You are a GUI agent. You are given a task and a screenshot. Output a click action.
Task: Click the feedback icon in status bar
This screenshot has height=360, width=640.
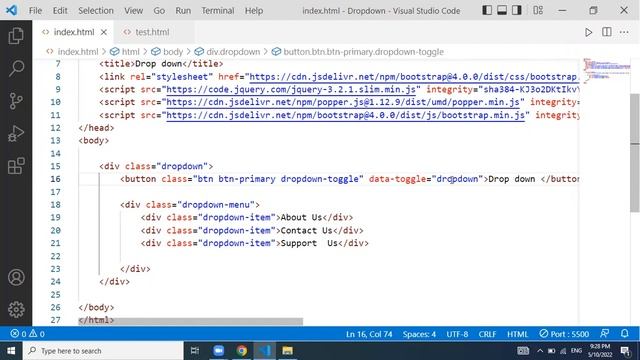pos(604,333)
